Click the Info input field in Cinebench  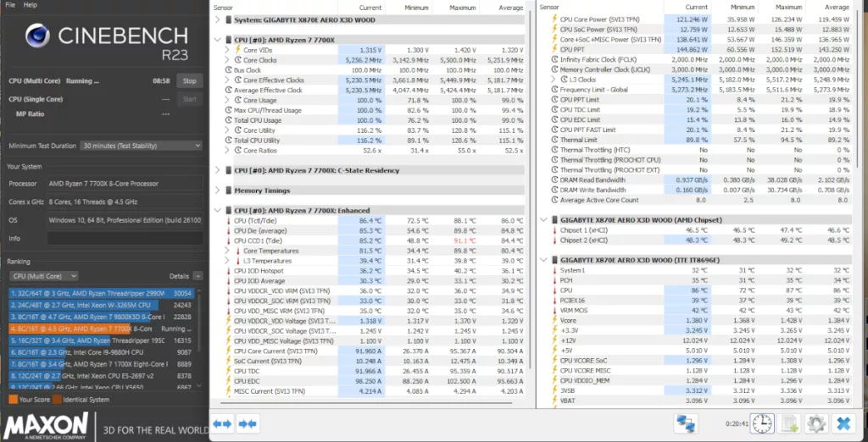point(125,239)
